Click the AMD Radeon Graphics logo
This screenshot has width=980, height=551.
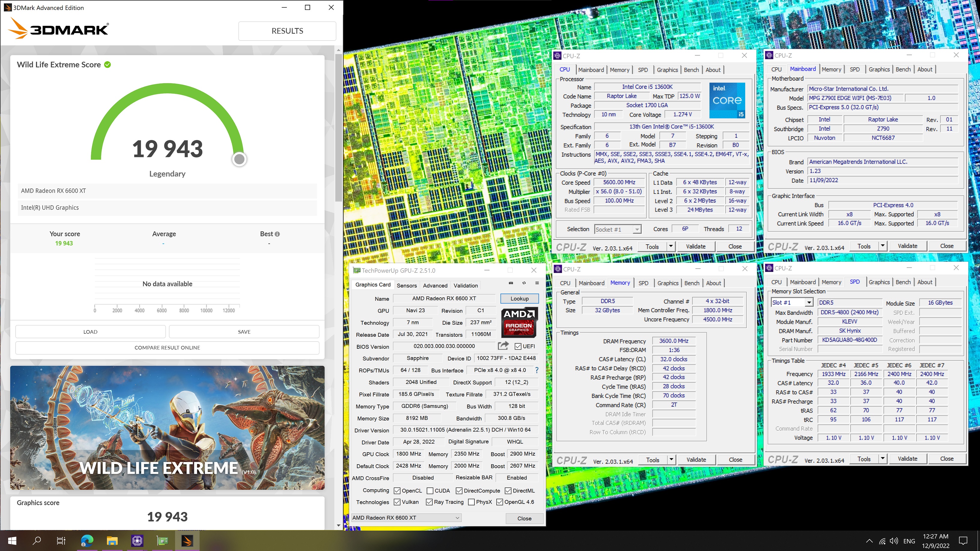click(x=519, y=322)
